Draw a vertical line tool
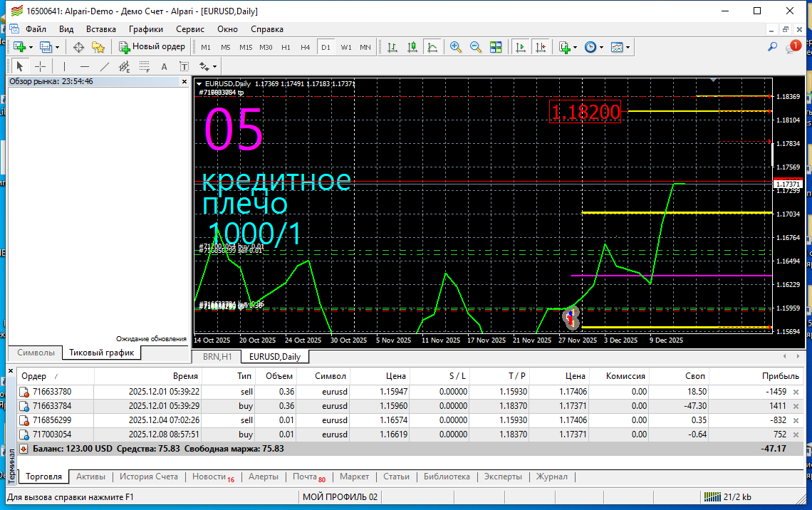 (65, 67)
